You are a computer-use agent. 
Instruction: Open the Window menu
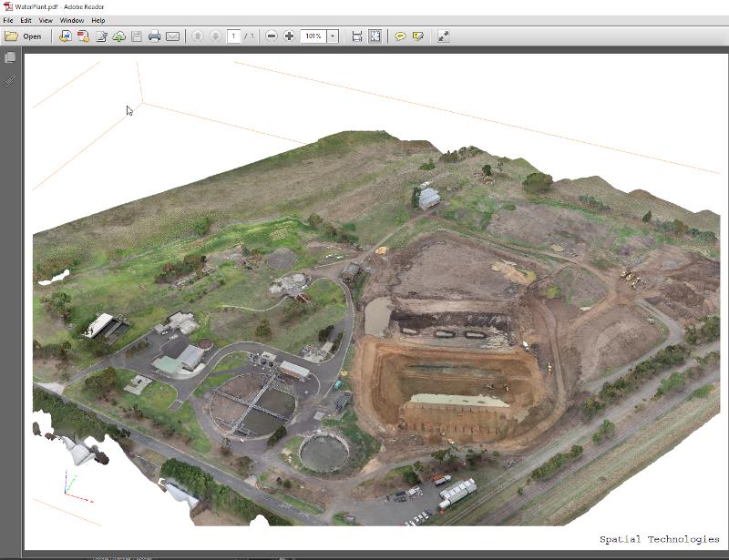(x=72, y=20)
